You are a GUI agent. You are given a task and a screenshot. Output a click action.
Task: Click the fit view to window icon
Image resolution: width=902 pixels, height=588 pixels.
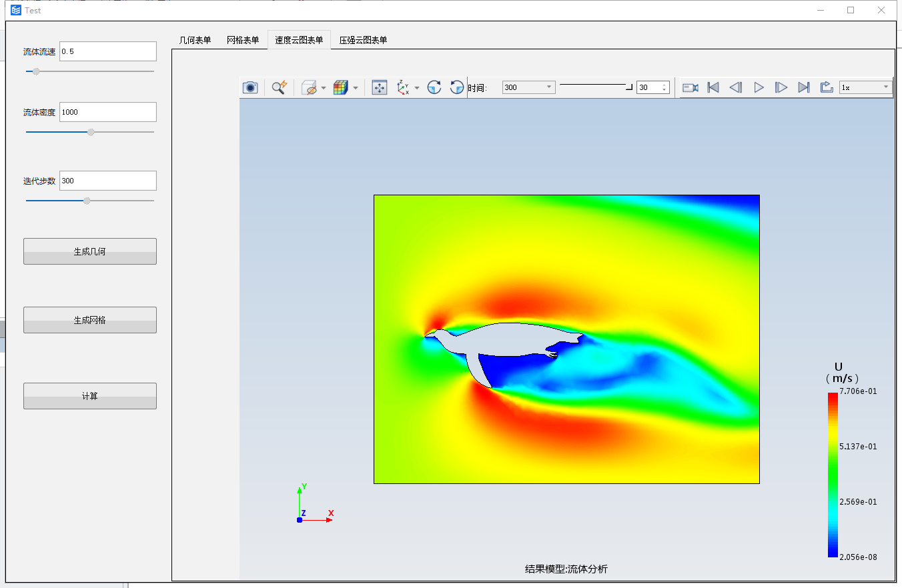click(x=379, y=87)
